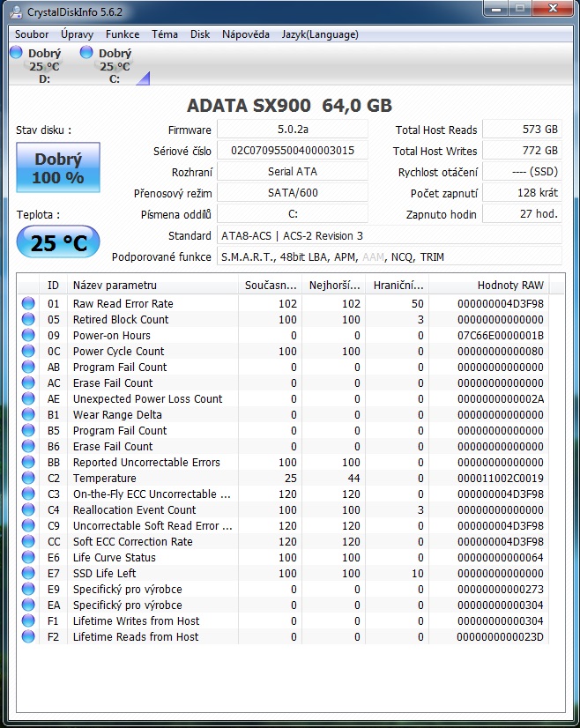Click the CrystalDiskInfo title bar icon
The width and height of the screenshot is (580, 728).
[x=16, y=11]
